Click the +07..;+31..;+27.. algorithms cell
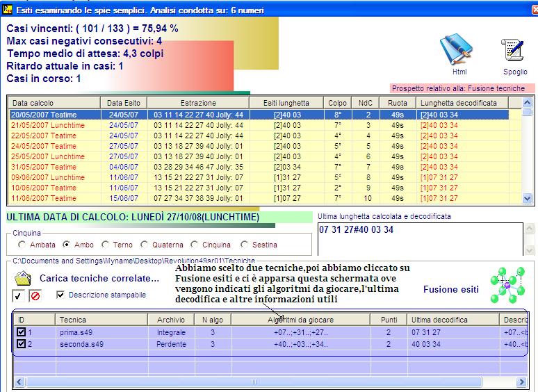 (x=300, y=332)
